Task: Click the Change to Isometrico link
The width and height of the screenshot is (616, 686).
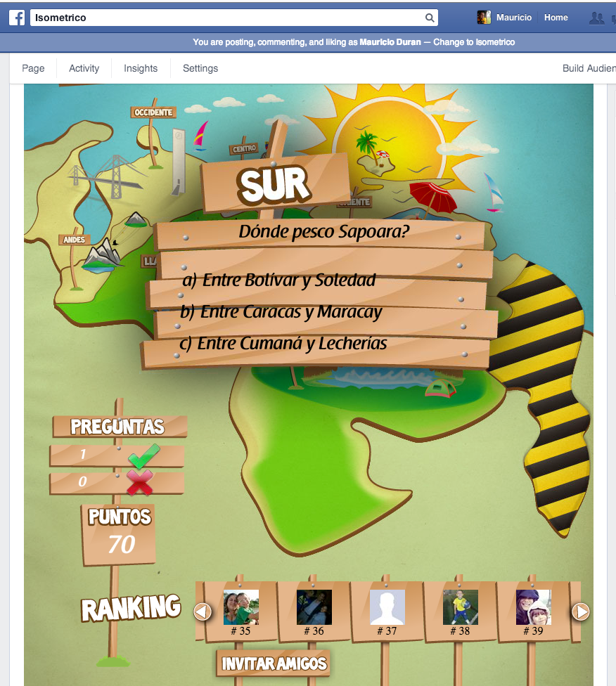Action: click(x=474, y=42)
